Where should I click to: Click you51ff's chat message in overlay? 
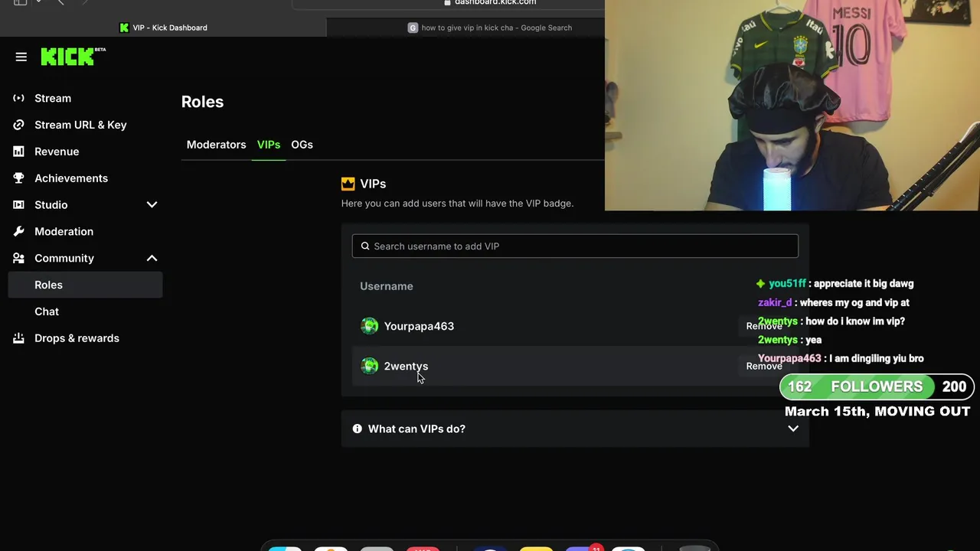(835, 284)
